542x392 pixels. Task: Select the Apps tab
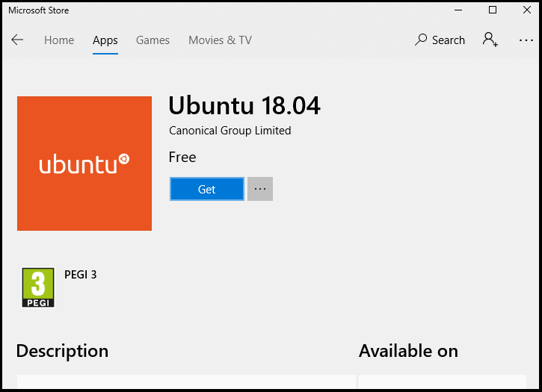coord(105,40)
